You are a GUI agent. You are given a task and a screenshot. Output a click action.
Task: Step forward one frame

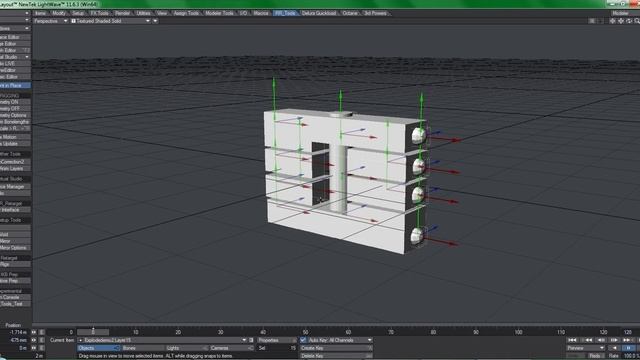(614, 340)
